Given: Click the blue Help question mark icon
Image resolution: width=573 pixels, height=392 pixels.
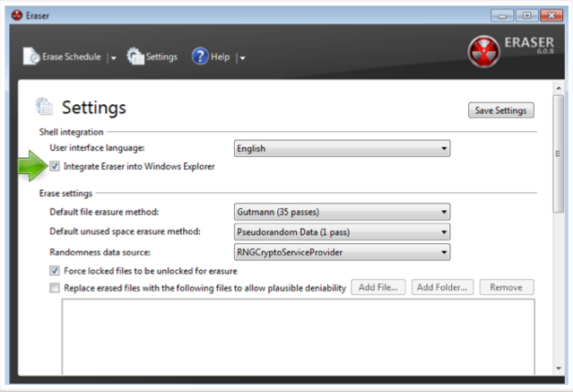Looking at the screenshot, I should click(200, 57).
